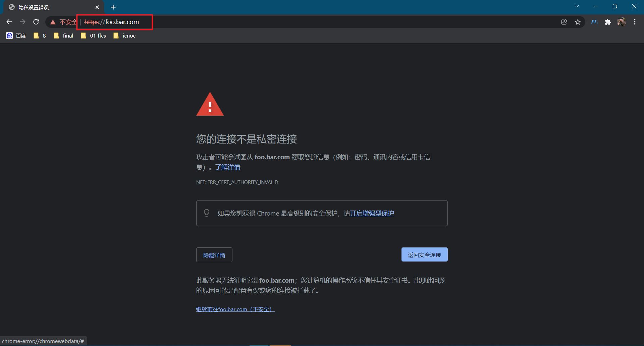Open the blue extension icon in toolbar
Image resolution: width=644 pixels, height=346 pixels.
click(x=594, y=22)
